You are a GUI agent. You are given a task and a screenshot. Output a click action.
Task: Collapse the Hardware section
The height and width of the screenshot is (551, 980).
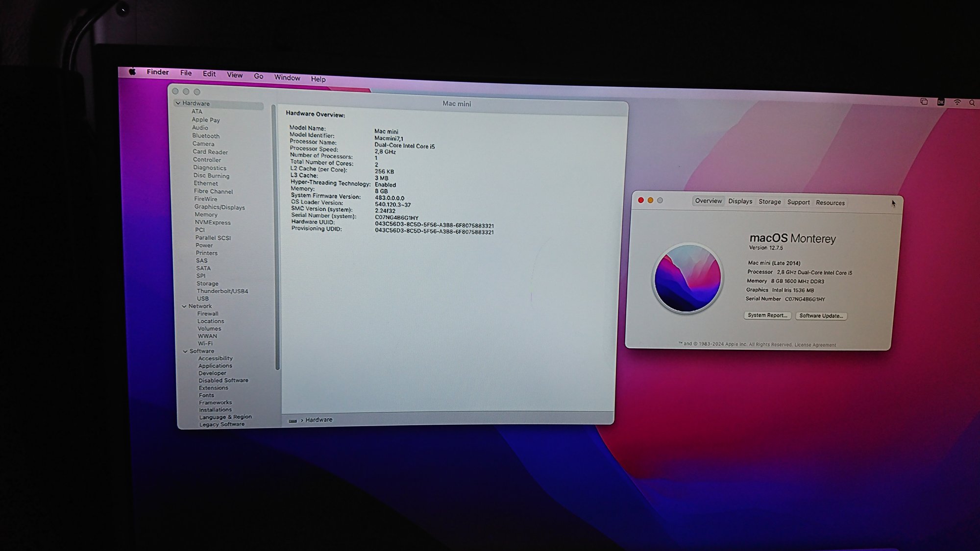click(178, 103)
